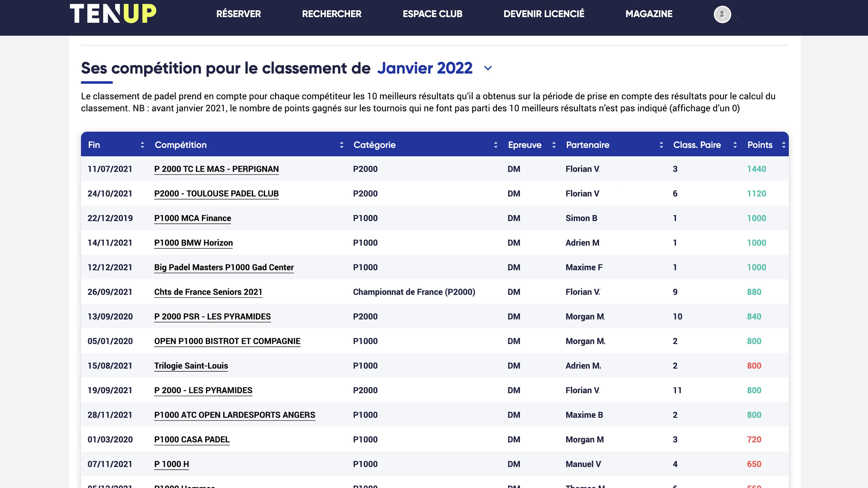This screenshot has height=488, width=868.
Task: Select date 01/03/2020 cell
Action: 110,440
